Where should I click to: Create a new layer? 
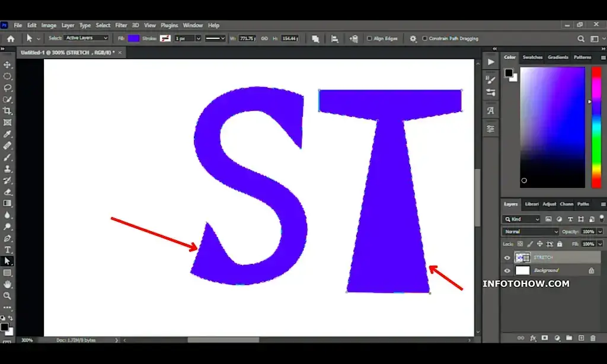[581, 338]
